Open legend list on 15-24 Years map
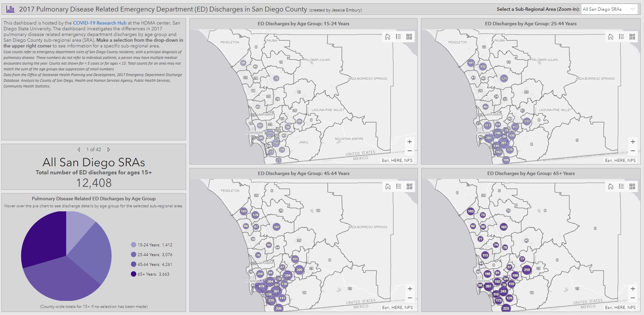This screenshot has height=315, width=644. pyautogui.click(x=398, y=37)
